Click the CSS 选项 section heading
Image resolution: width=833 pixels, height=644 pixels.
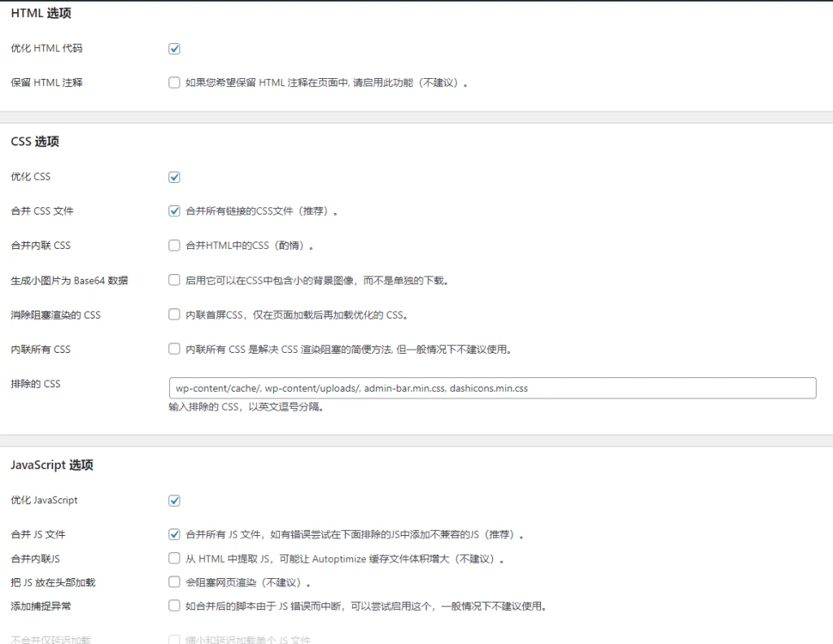tap(34, 141)
